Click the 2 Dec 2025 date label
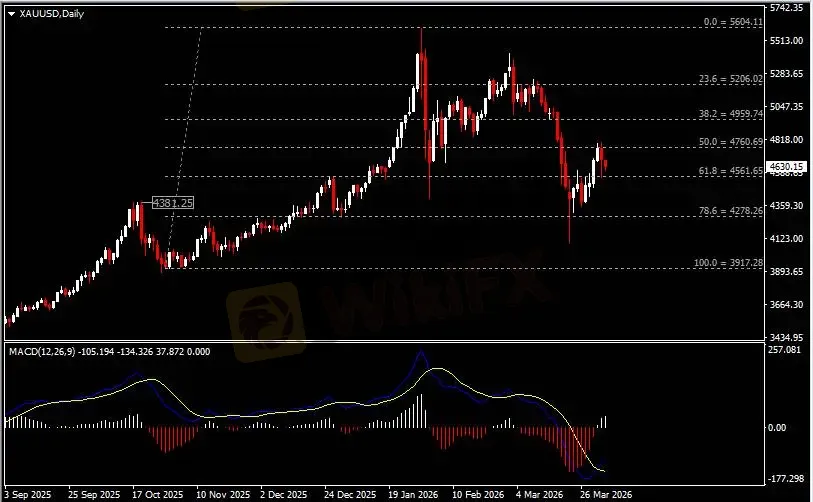The image size is (813, 502). point(284,494)
